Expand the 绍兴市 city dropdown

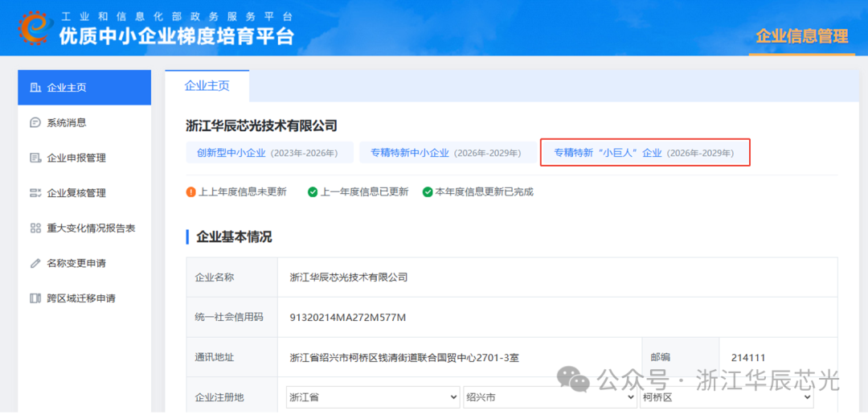(551, 397)
